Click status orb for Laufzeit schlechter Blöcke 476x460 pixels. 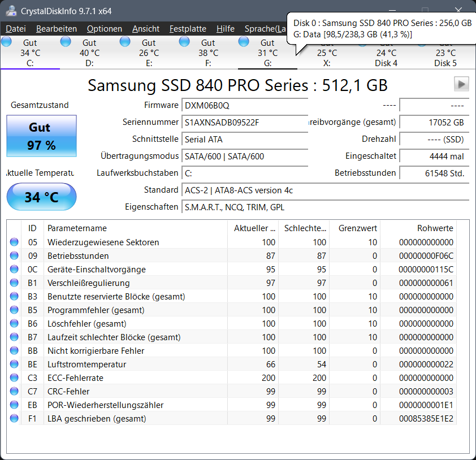14,337
